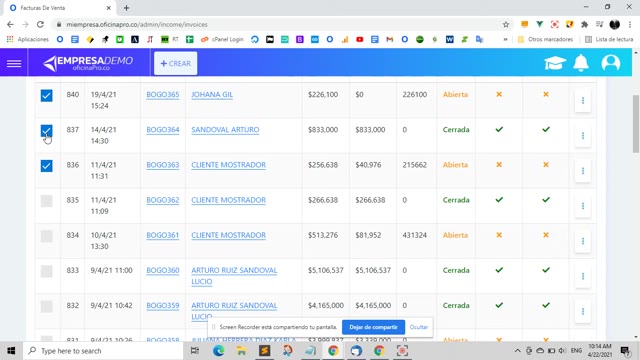Check the checkbox for invoice 835
Viewport: 640px width, 360px height.
click(x=47, y=201)
